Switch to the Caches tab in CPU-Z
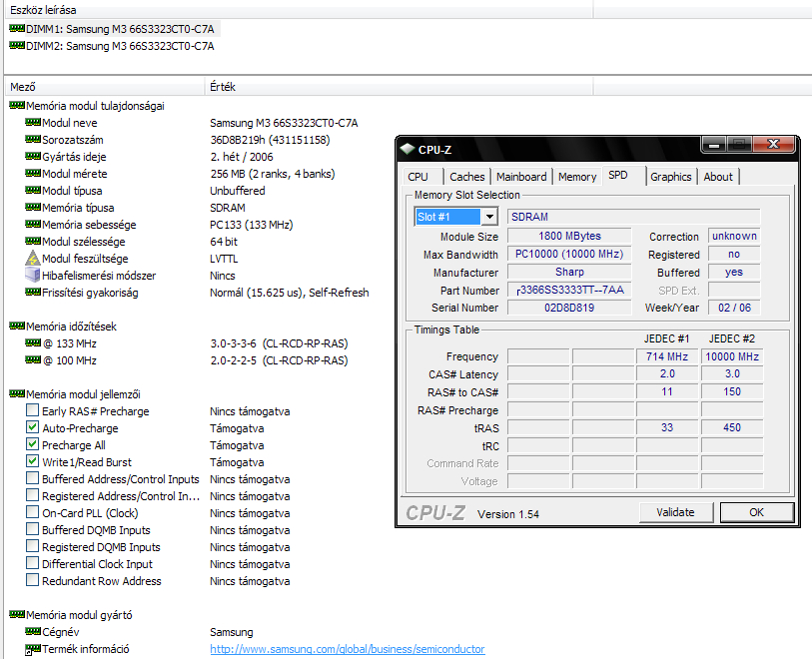The image size is (812, 659). pyautogui.click(x=467, y=177)
